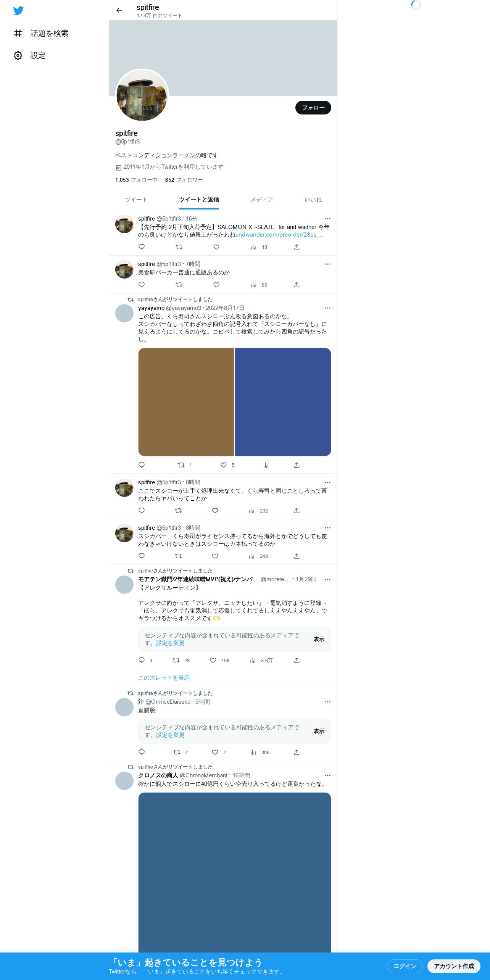Share the アレクサルーティン tweet
The height and width of the screenshot is (980, 490).
297,660
